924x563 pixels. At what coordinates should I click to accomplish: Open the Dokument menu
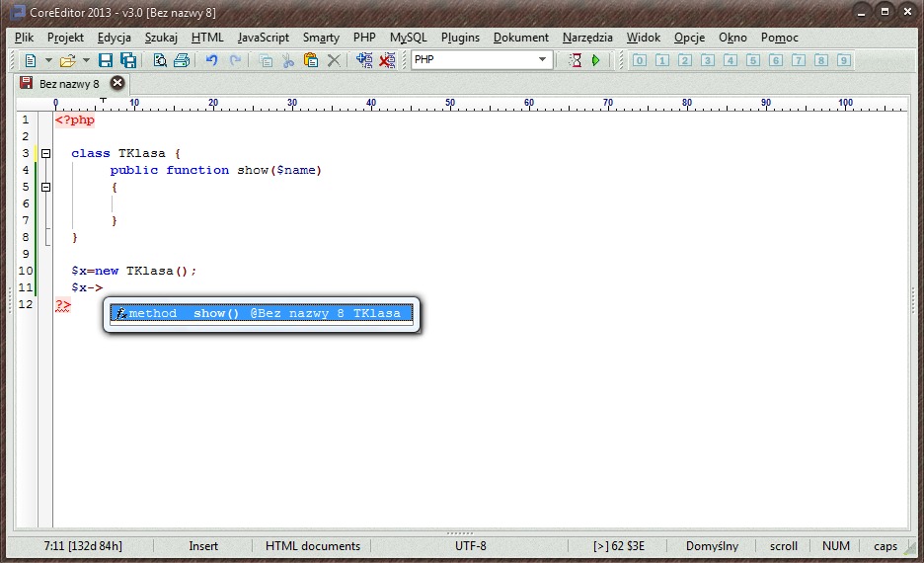pos(521,38)
